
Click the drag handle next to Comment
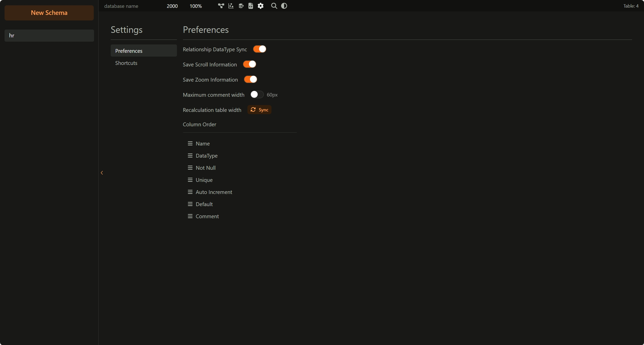(x=190, y=216)
